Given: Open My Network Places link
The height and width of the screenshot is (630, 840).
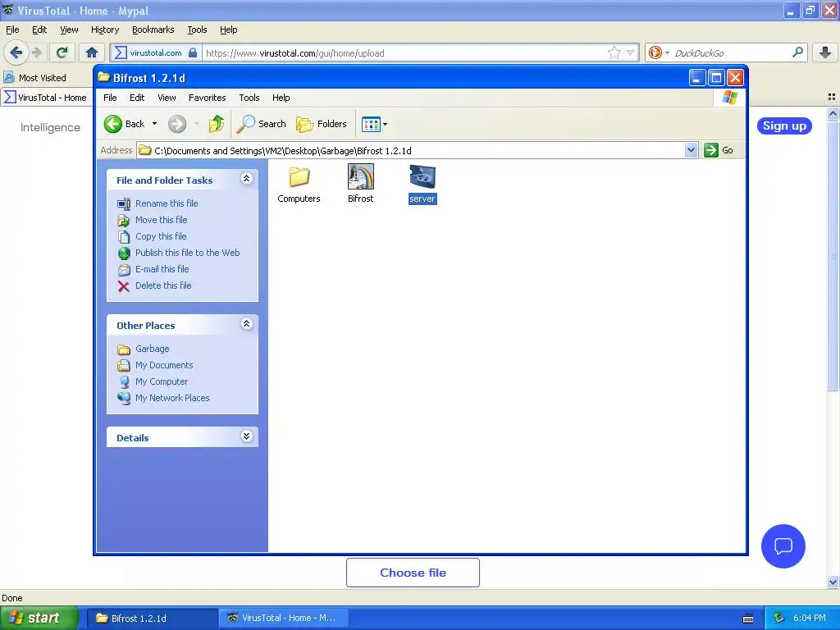Looking at the screenshot, I should point(172,398).
